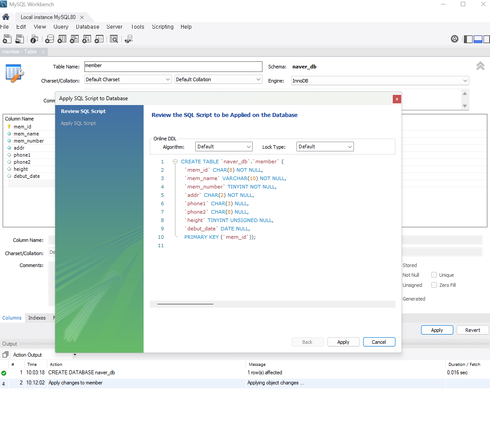Create a new function icon
The height and width of the screenshot is (448, 490).
pyautogui.click(x=99, y=39)
